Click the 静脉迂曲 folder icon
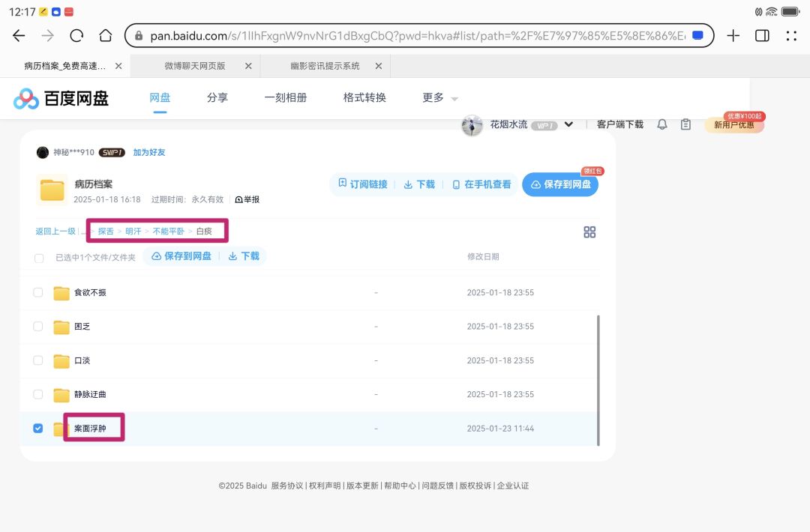Screen dimensions: 810x532 pyautogui.click(x=61, y=395)
